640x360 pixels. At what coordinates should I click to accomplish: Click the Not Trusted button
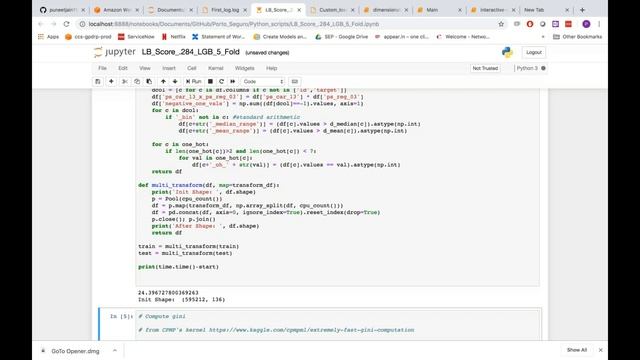tap(485, 68)
